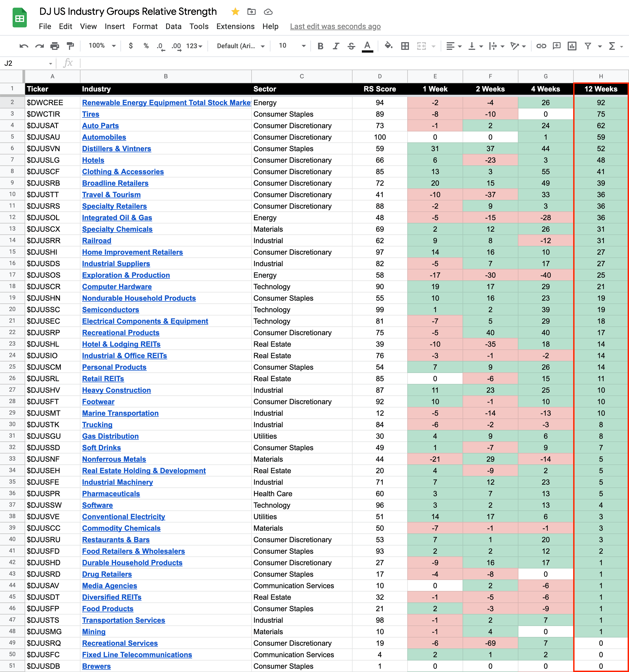Viewport: 629px width, 672px height.
Task: Click the Last edit was seconds ago link
Action: click(x=335, y=26)
